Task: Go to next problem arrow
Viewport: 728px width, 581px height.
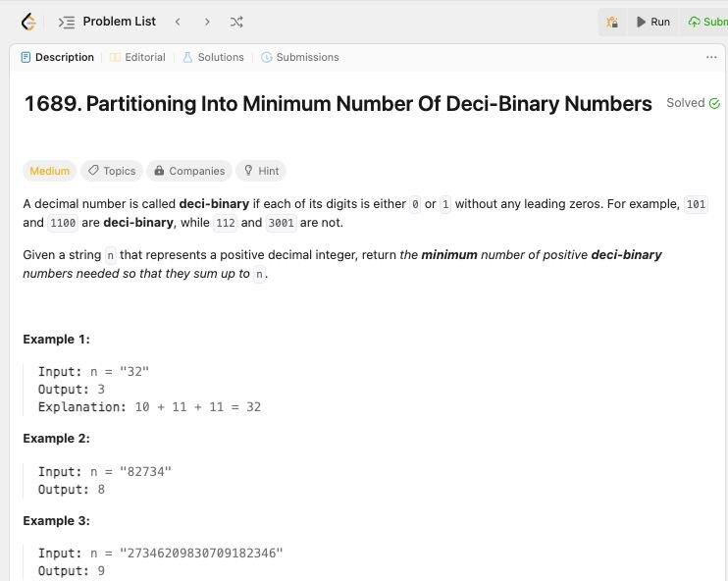Action: click(207, 22)
